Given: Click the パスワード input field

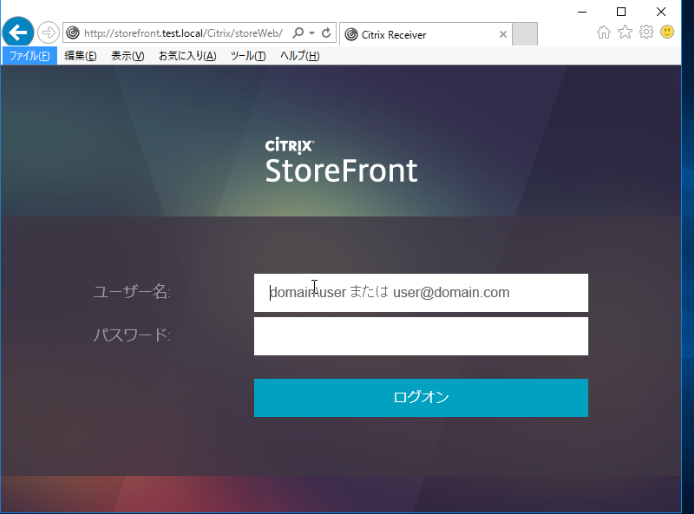Looking at the screenshot, I should pyautogui.click(x=421, y=336).
